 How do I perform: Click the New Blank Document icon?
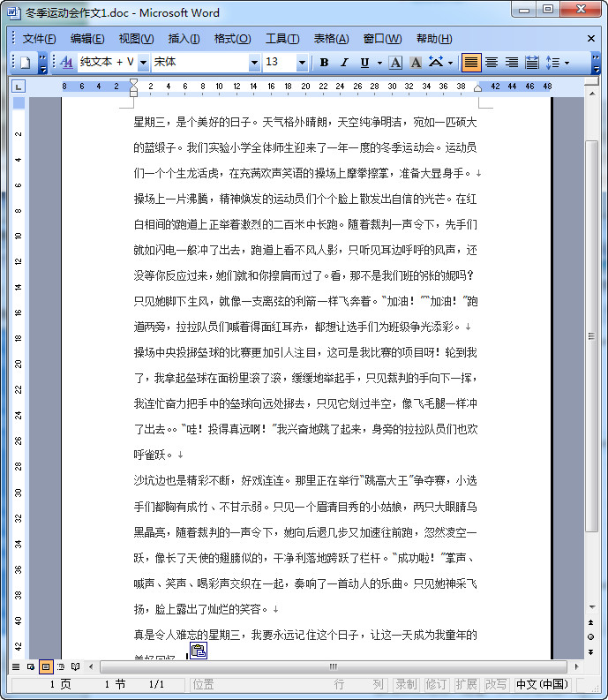pyautogui.click(x=25, y=63)
